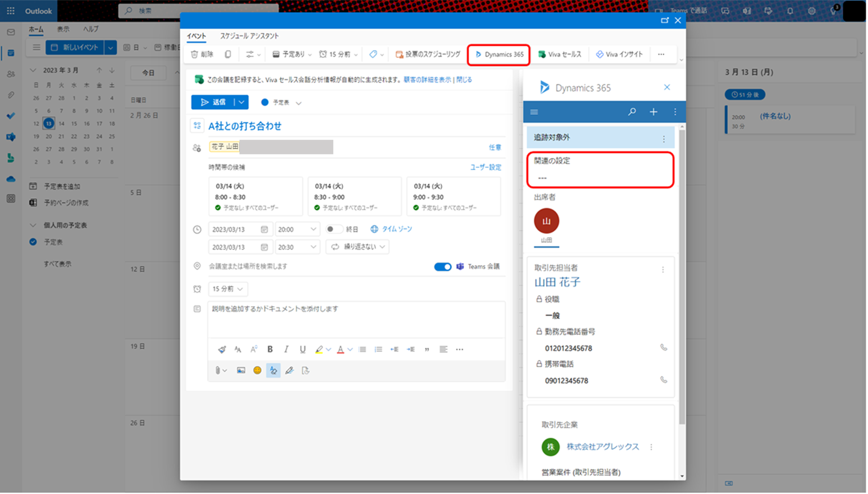868x494 pixels.
Task: Click the search magnifier in Dynamics 365 pane
Action: 632,112
